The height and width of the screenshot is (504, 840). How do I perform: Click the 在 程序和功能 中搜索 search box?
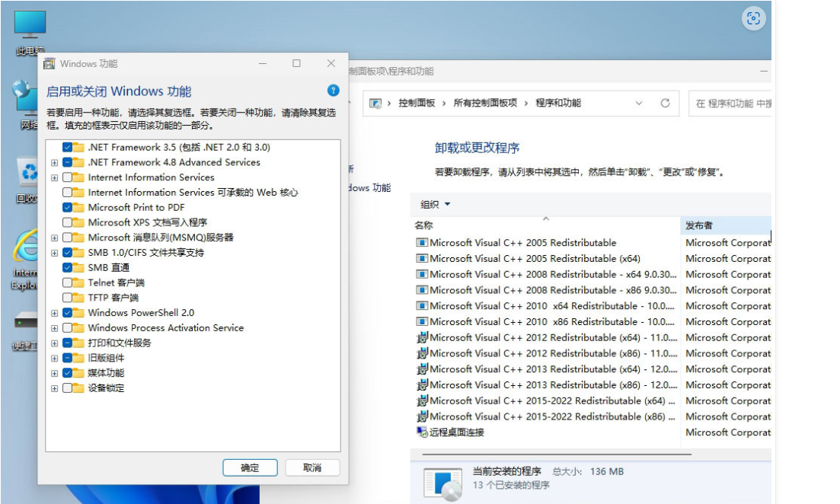point(730,104)
